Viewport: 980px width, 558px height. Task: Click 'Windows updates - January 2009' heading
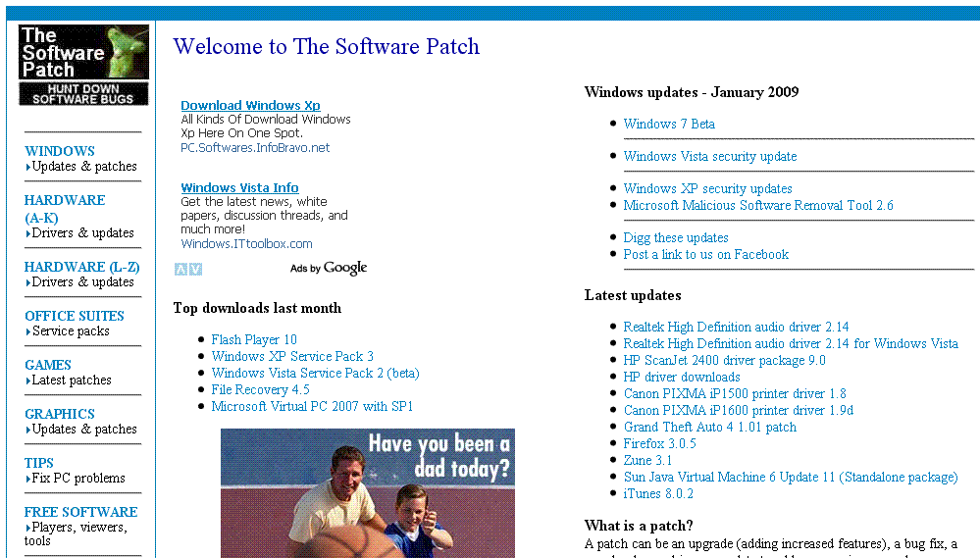click(692, 92)
